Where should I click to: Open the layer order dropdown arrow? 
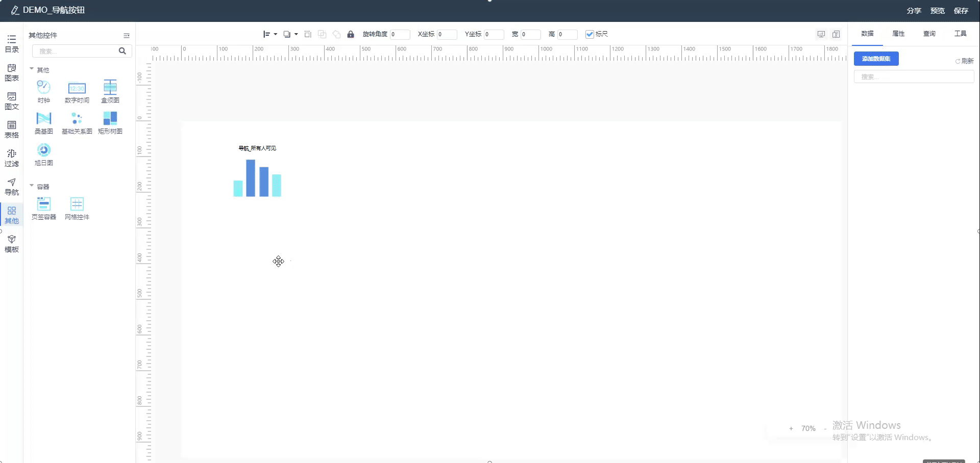pyautogui.click(x=296, y=34)
